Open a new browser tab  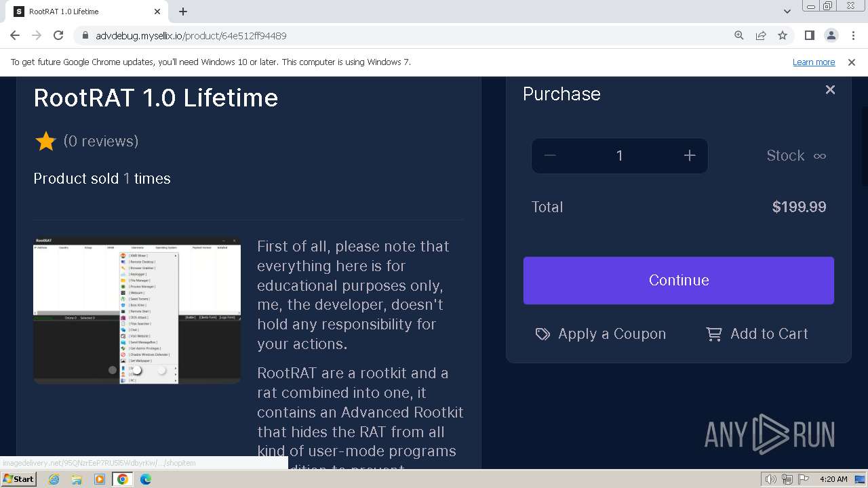point(183,12)
